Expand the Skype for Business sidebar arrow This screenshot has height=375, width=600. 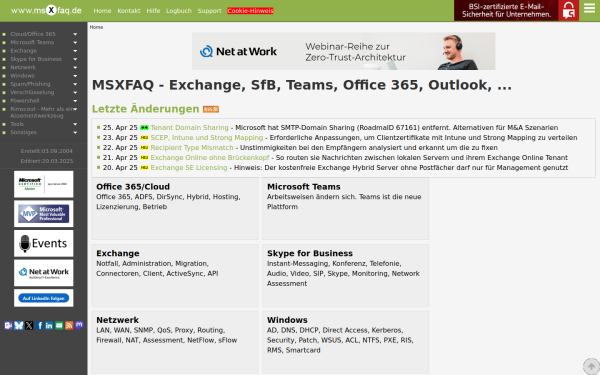tap(75, 59)
